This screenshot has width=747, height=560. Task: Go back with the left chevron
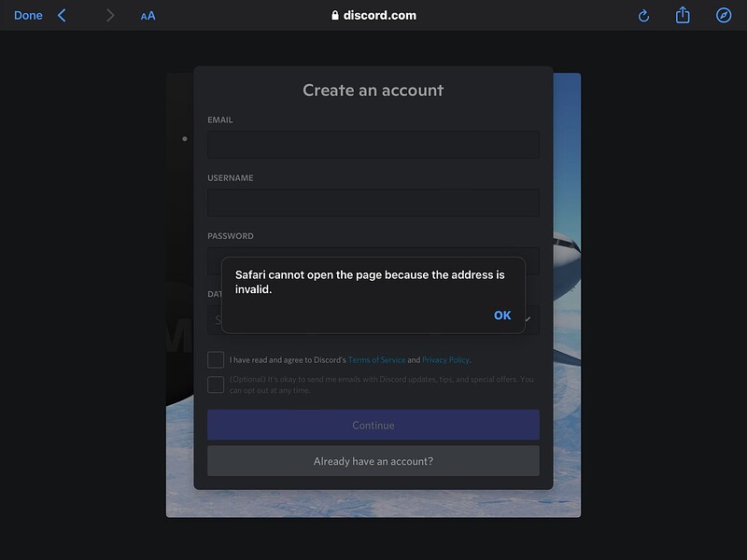click(x=62, y=15)
